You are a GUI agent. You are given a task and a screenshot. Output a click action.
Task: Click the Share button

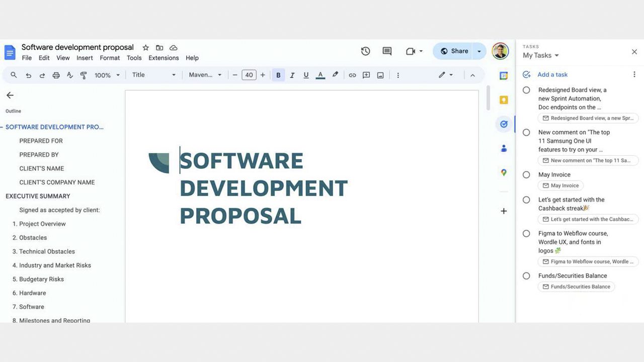[x=454, y=51]
